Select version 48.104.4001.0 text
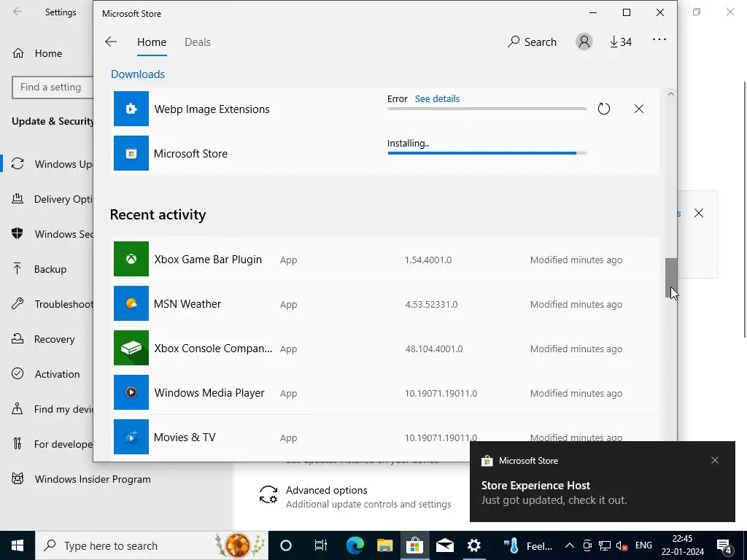Screen dimensions: 747x560 coord(433,349)
